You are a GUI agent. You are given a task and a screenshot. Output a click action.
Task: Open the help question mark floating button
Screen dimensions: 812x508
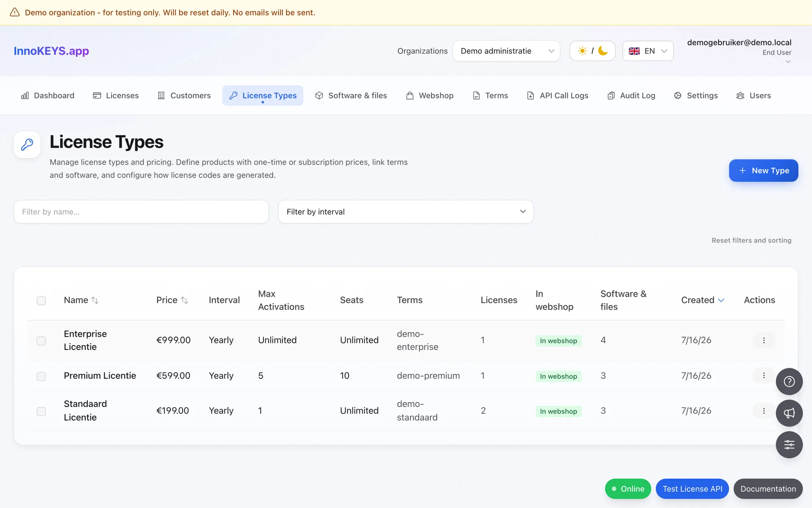(789, 382)
